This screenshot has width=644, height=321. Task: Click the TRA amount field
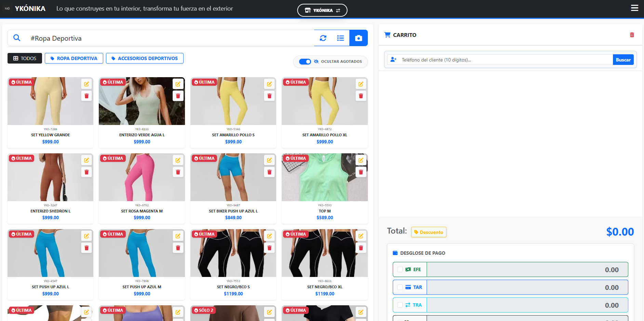[x=527, y=305]
